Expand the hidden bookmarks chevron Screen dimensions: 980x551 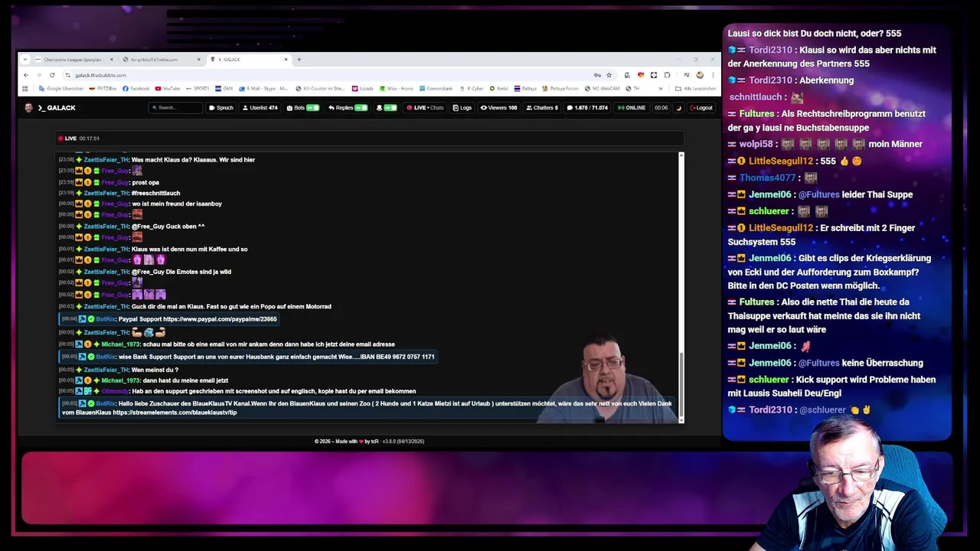click(x=661, y=88)
